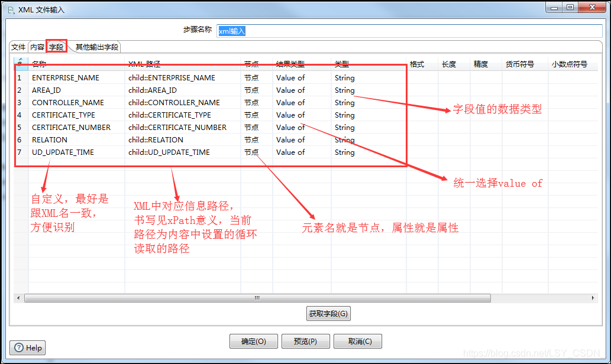
Task: Click the scrollbar right arrow
Action: point(593,298)
